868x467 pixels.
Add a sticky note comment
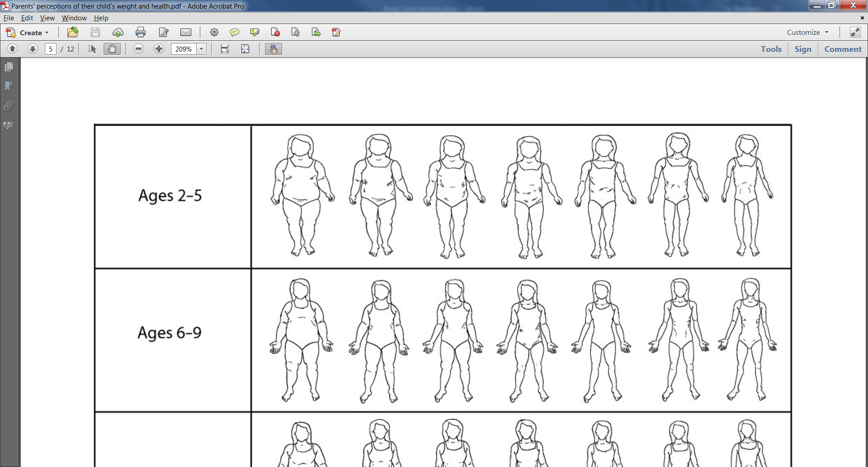coord(234,33)
